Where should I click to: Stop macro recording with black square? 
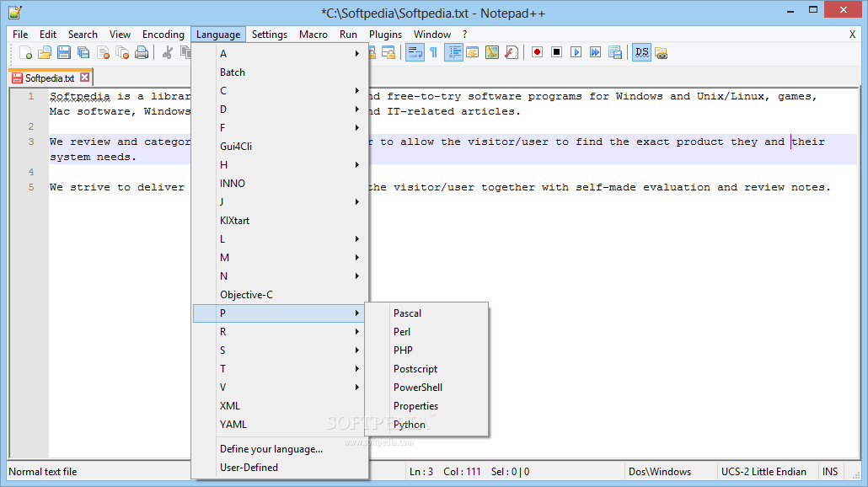(557, 52)
